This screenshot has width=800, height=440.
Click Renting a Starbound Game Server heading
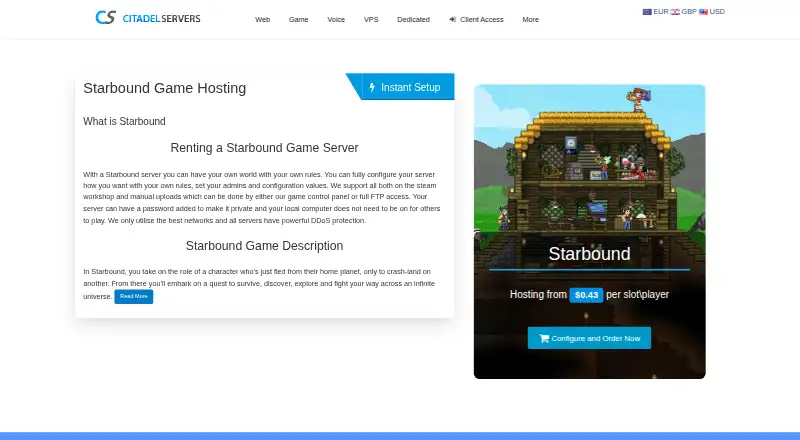tap(264, 148)
